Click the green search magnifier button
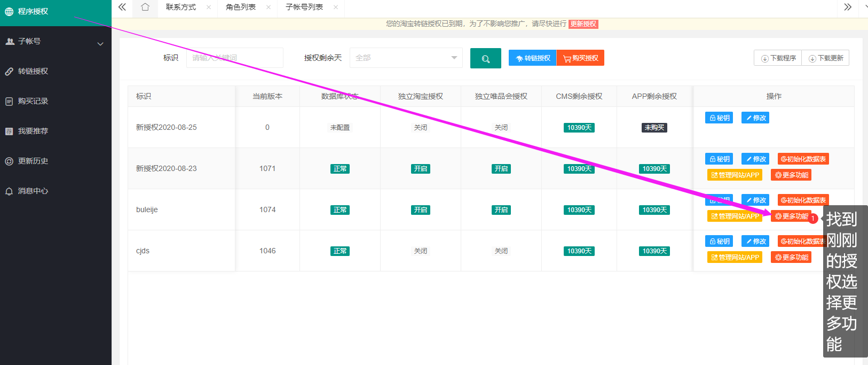Viewport: 868px width, 365px height. tap(485, 58)
